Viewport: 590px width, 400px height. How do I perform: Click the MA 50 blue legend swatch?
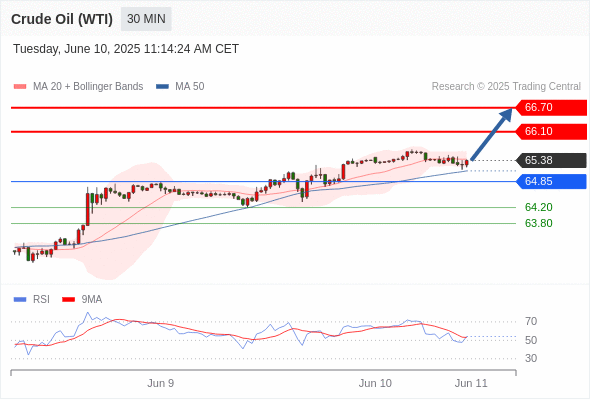click(x=162, y=87)
